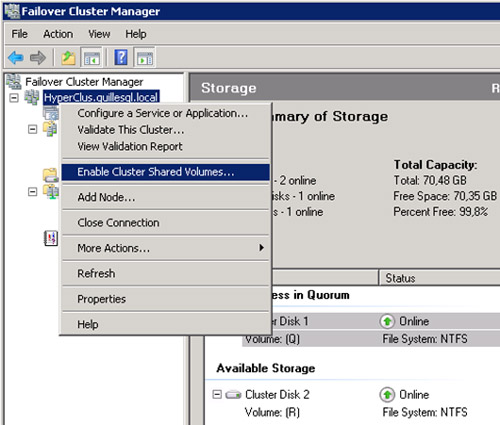Click File System: NTFS under Cluster Disk 2
This screenshot has width=500, height=425.
[425, 412]
